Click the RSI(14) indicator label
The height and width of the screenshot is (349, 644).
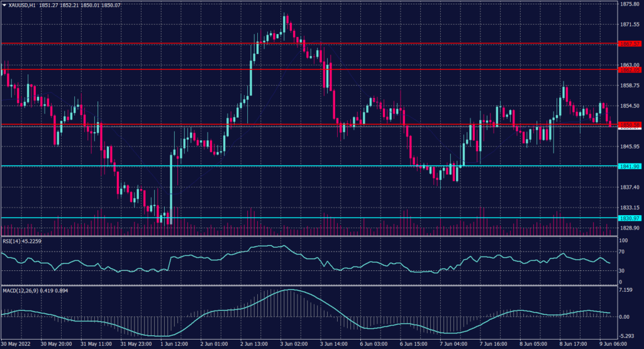[14, 239]
